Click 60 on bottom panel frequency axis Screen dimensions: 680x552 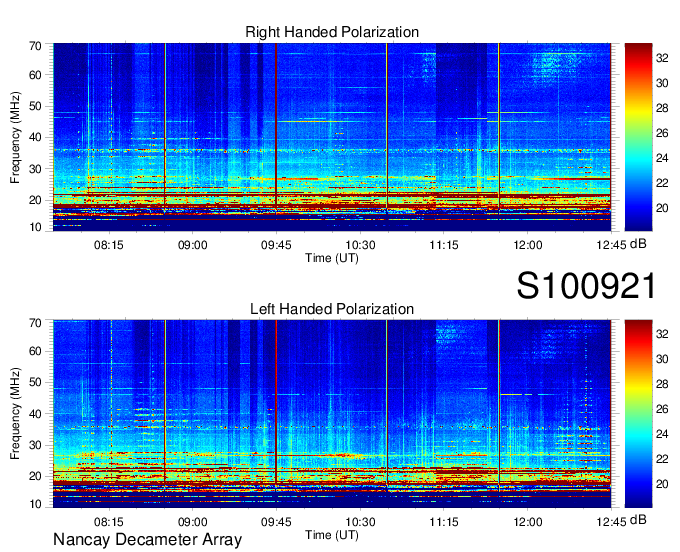[x=35, y=352]
